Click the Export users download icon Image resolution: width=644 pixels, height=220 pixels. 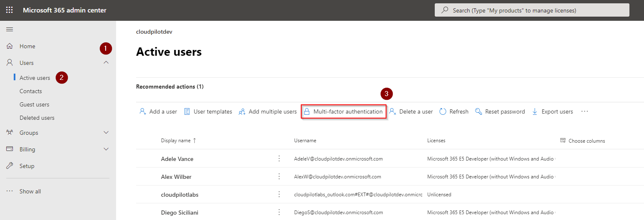[x=535, y=111]
